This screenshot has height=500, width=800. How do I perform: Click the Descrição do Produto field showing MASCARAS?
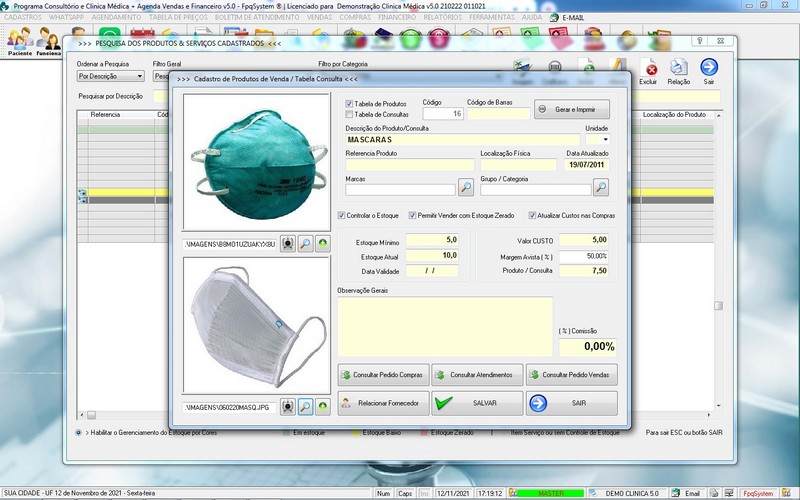point(462,139)
